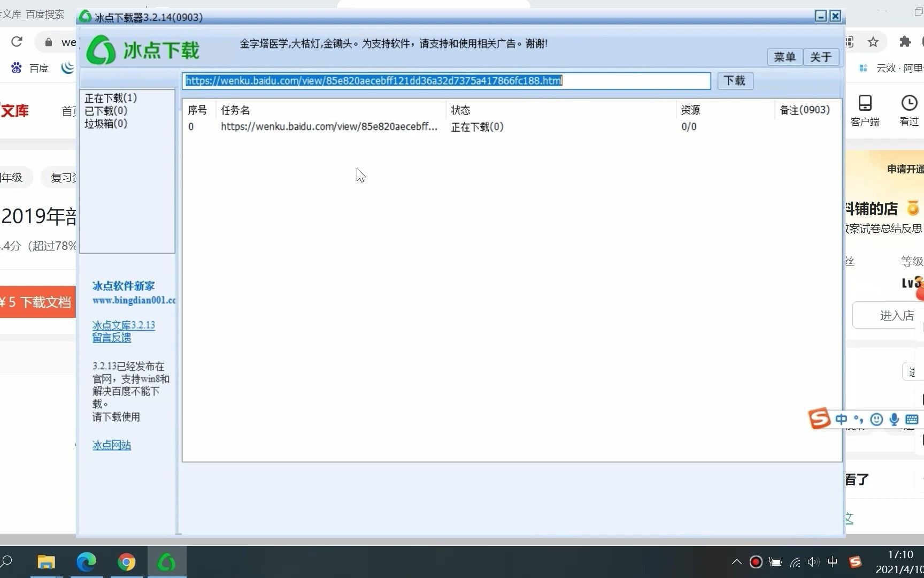The width and height of the screenshot is (924, 578).
Task: Toggle the 中 IME indicator in taskbar
Action: point(833,562)
